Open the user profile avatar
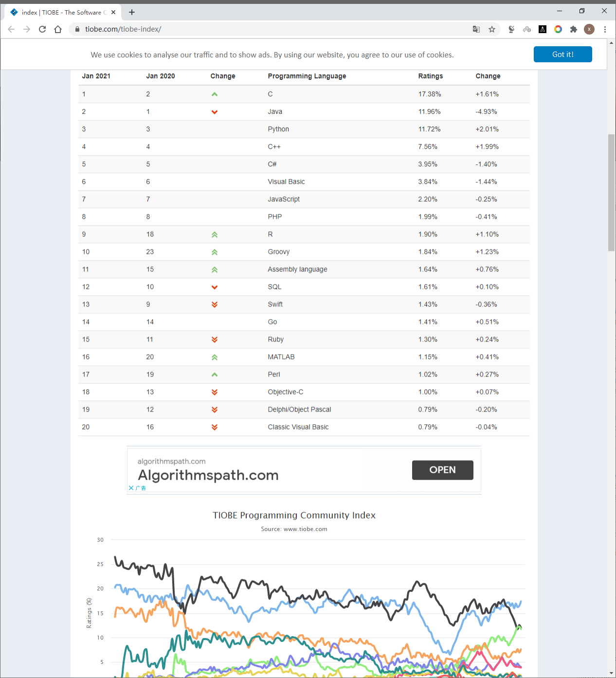The height and width of the screenshot is (678, 616). pyautogui.click(x=589, y=29)
